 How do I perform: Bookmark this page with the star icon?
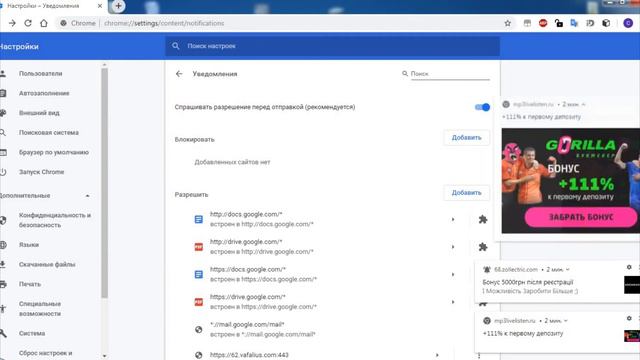(507, 23)
